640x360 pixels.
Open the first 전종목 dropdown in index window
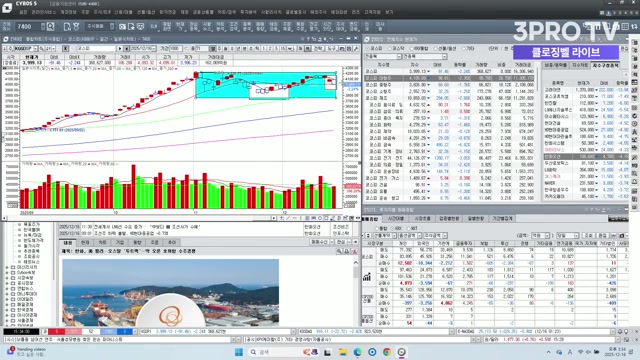pyautogui.click(x=382, y=56)
